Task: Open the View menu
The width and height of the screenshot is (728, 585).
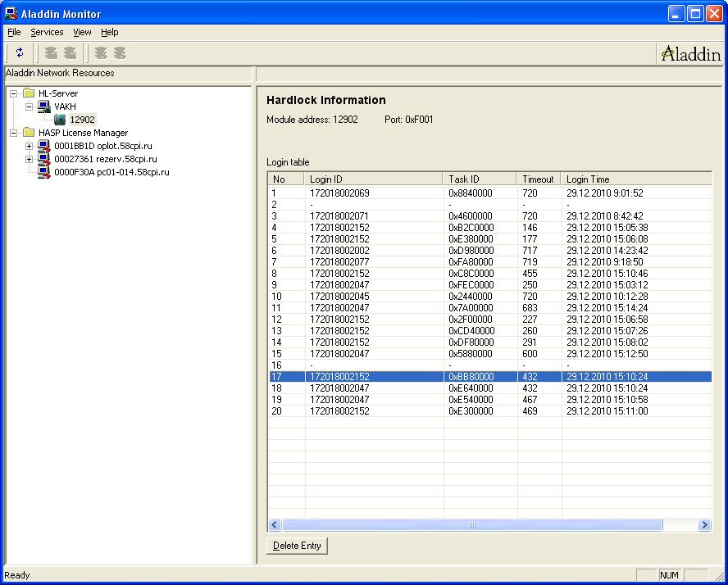Action: pos(82,32)
